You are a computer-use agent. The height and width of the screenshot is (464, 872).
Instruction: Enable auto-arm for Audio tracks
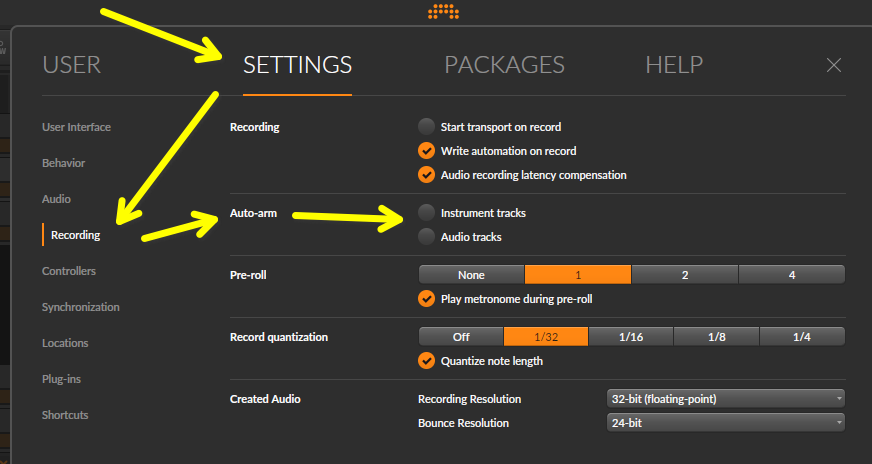(426, 236)
